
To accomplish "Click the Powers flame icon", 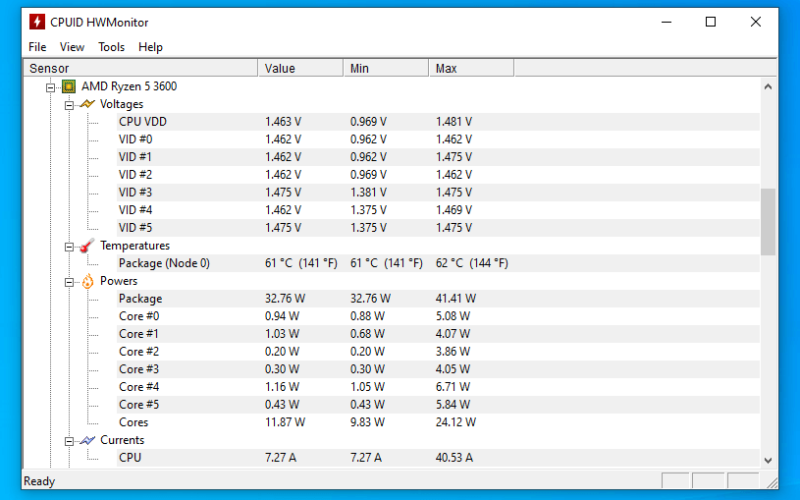I will (x=88, y=281).
